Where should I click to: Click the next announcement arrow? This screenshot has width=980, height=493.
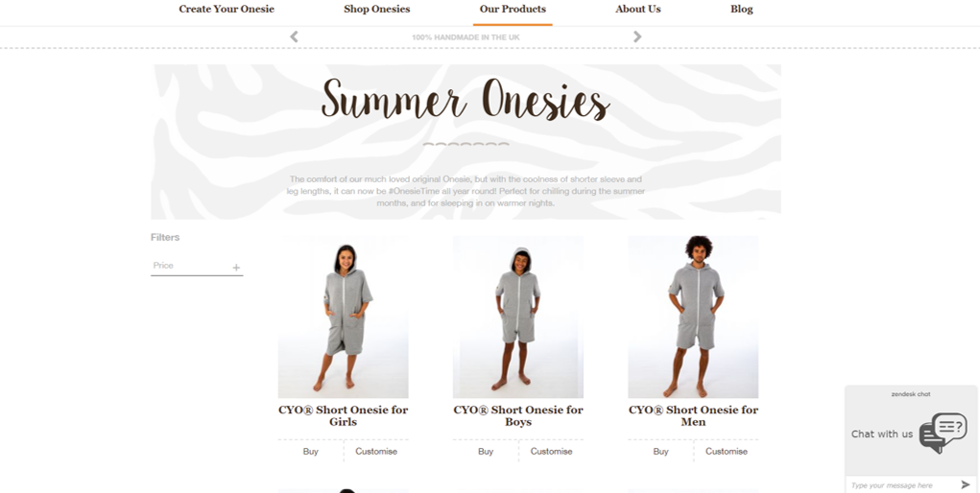click(637, 36)
